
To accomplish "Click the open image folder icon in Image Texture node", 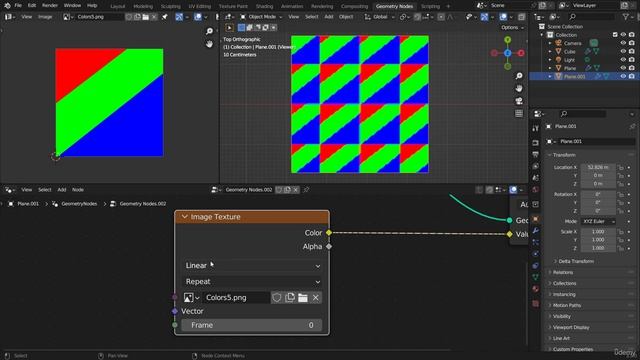I will (x=303, y=298).
